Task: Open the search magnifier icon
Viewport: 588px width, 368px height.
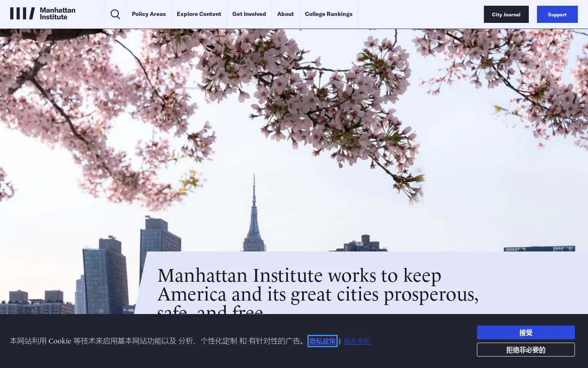Action: click(x=116, y=14)
